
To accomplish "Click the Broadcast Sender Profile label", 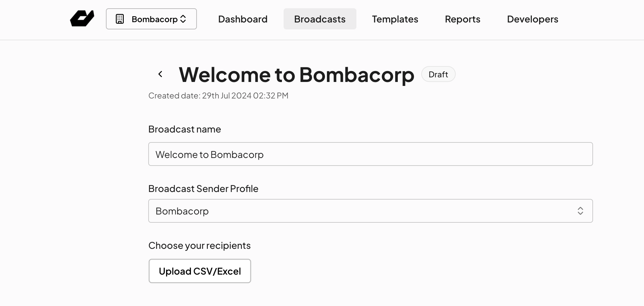I will pyautogui.click(x=203, y=189).
